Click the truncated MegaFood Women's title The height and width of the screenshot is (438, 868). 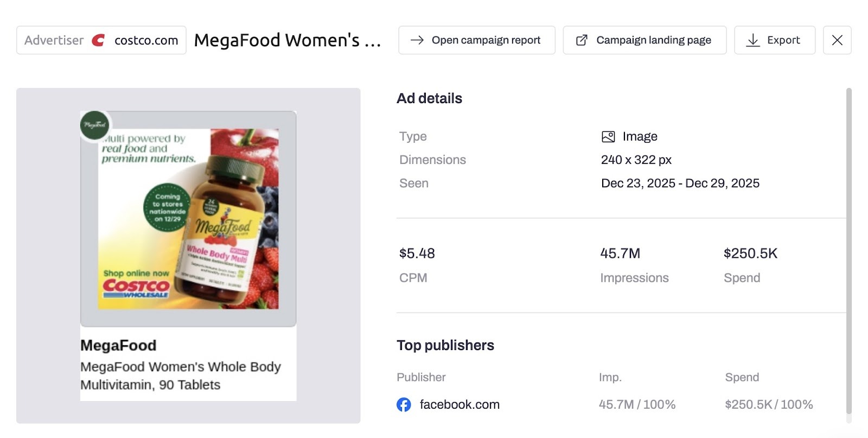click(x=288, y=40)
